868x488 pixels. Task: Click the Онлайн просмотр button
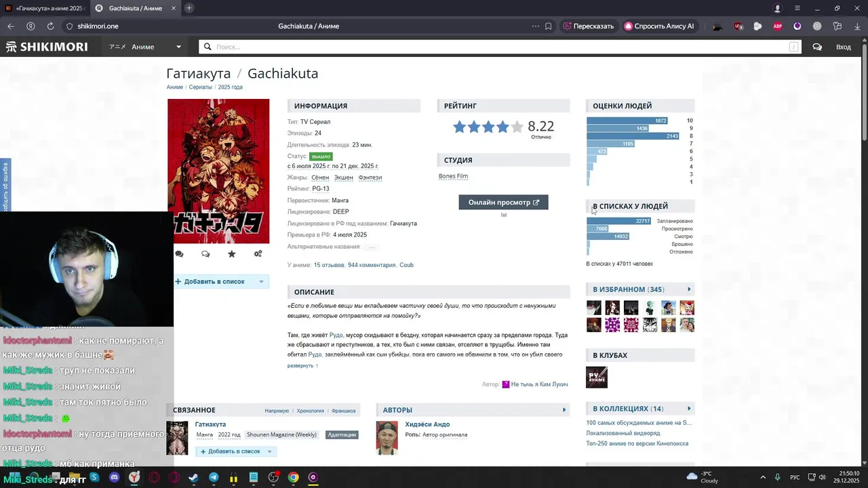[503, 202]
